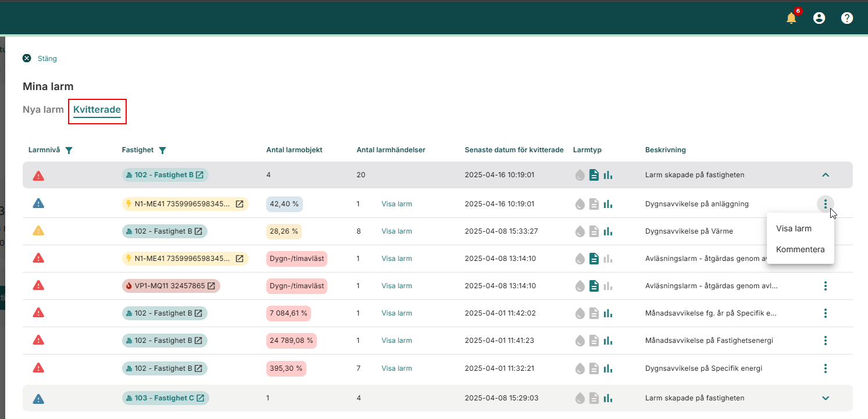Click the 7 084,61 % deviation badge

pos(288,313)
